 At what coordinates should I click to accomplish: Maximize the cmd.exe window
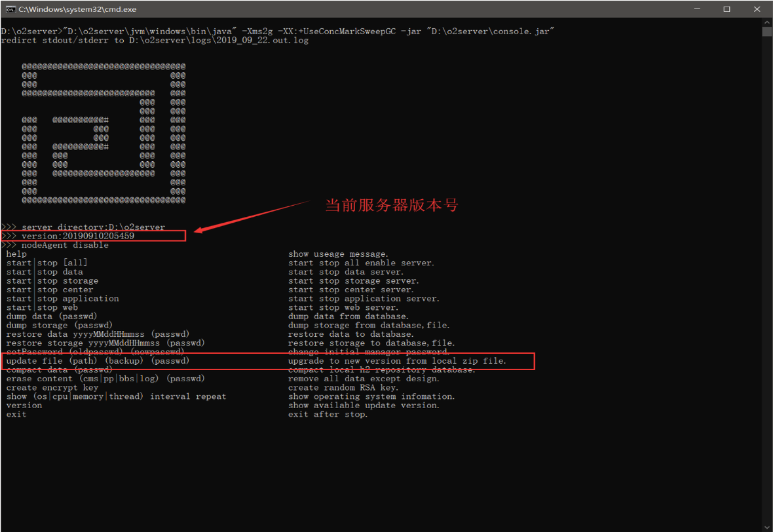726,9
